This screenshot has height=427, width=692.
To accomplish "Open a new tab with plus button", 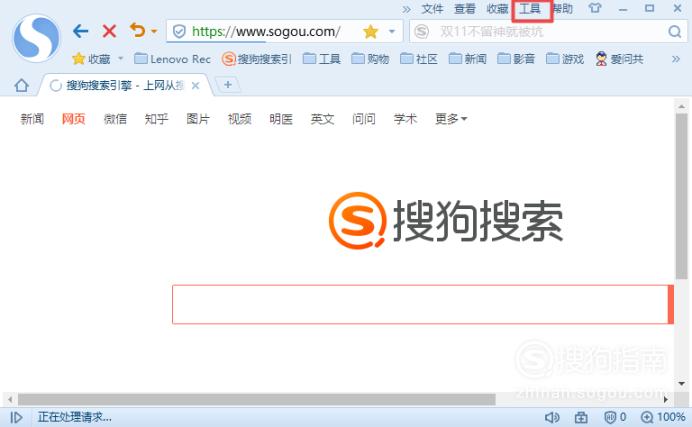I will [228, 85].
